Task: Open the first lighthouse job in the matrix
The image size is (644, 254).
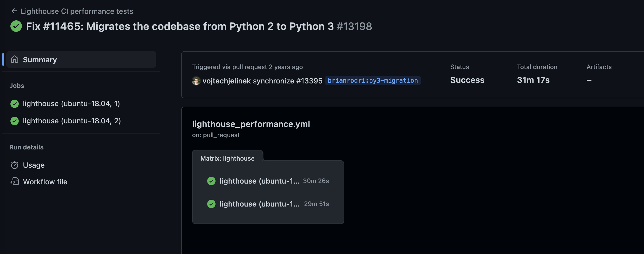Action: tap(260, 181)
